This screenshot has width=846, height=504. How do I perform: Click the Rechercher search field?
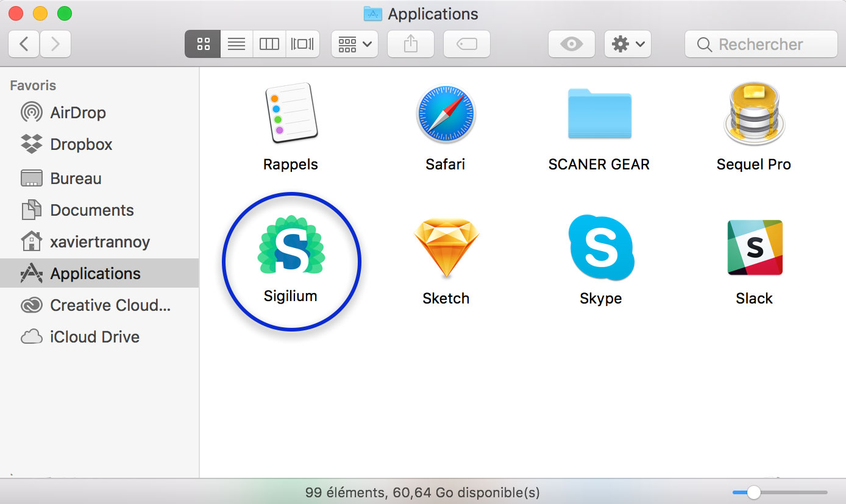pyautogui.click(x=761, y=44)
